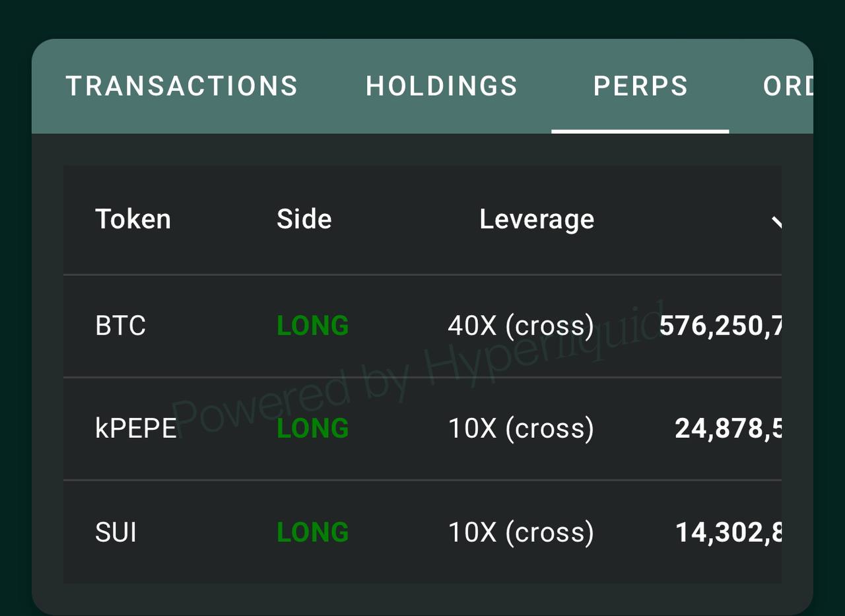Click SUI 10X (cross) leverage cell

(521, 532)
